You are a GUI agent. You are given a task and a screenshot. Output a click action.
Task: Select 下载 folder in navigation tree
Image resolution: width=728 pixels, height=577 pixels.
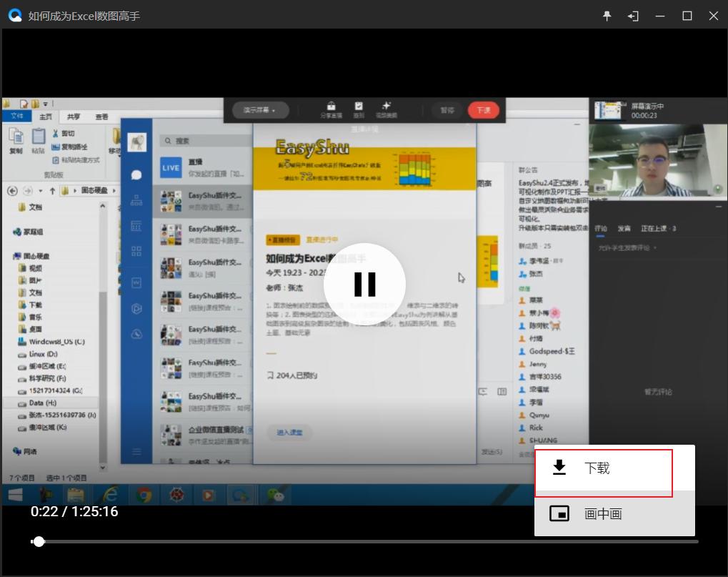tap(30, 305)
